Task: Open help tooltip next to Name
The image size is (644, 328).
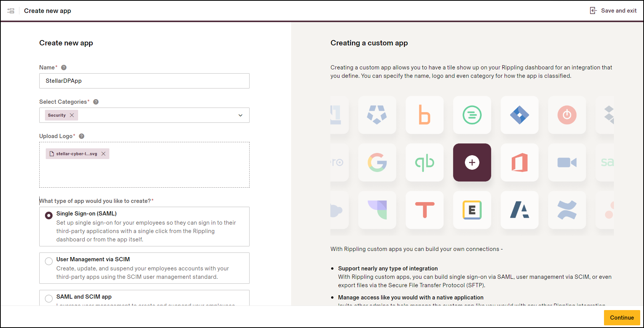Action: point(64,68)
